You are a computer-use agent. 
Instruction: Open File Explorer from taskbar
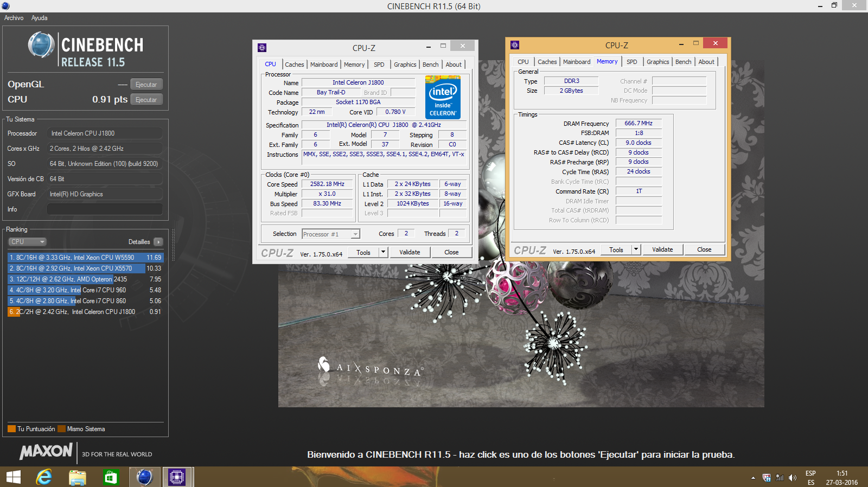[78, 477]
